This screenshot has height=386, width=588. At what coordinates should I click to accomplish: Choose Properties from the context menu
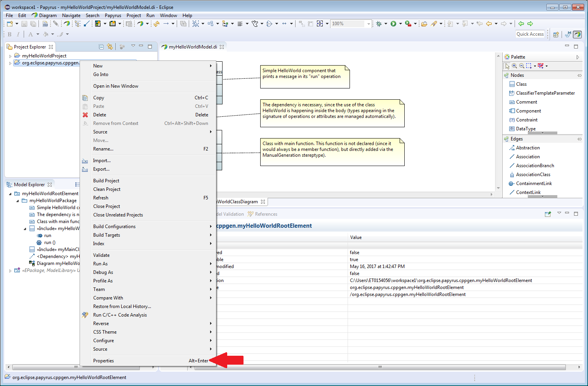click(x=148, y=361)
